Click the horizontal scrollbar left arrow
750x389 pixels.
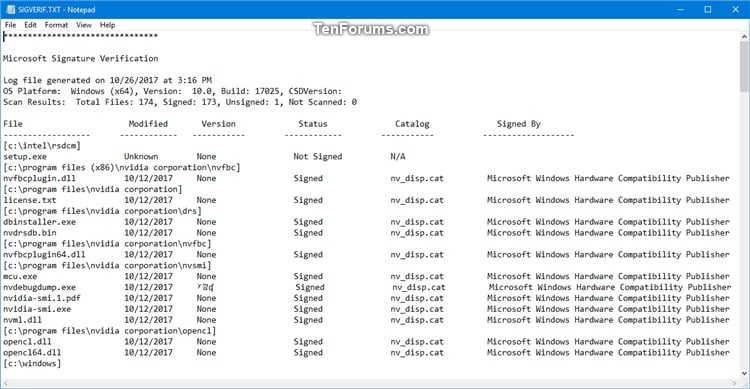click(x=5, y=383)
